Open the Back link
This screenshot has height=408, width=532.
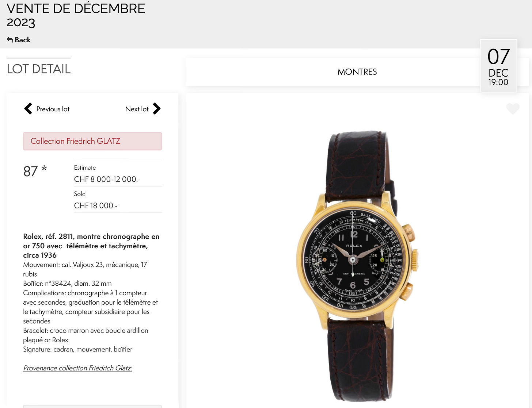[x=19, y=40]
